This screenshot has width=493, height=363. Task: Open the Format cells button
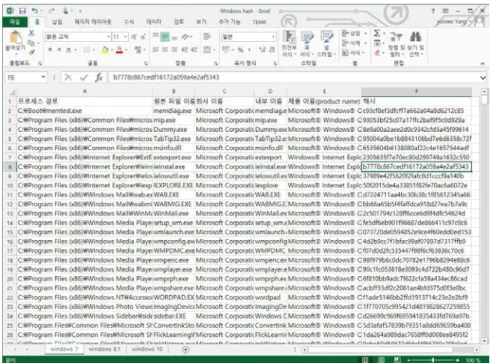[352, 53]
